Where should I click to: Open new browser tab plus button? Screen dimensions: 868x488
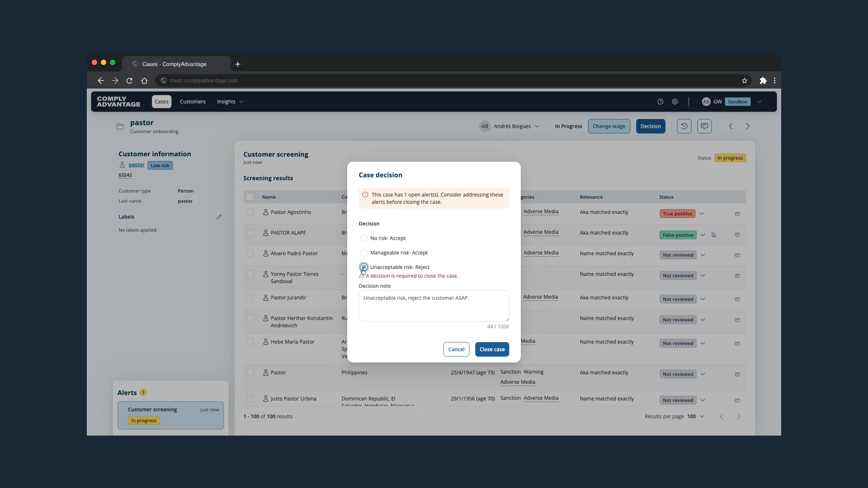238,64
